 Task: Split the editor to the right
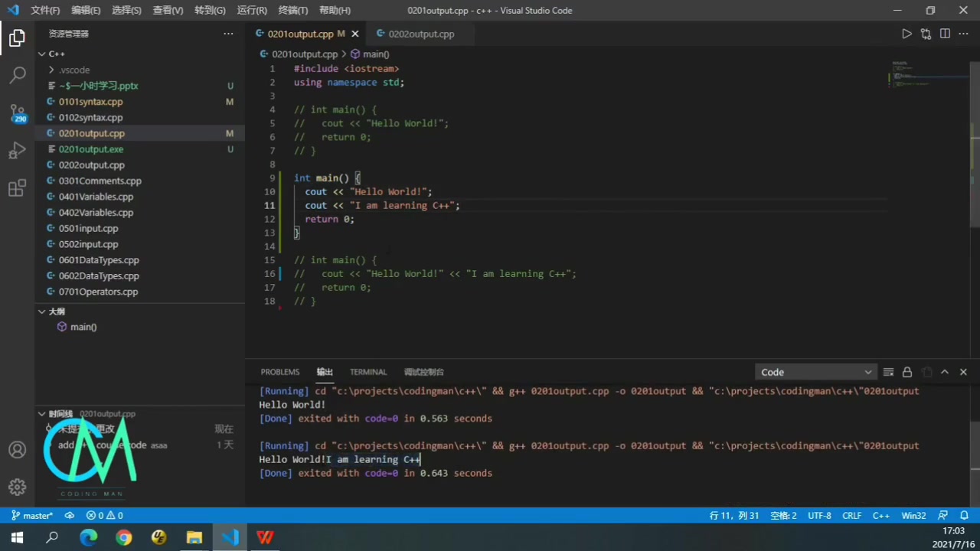pos(945,34)
